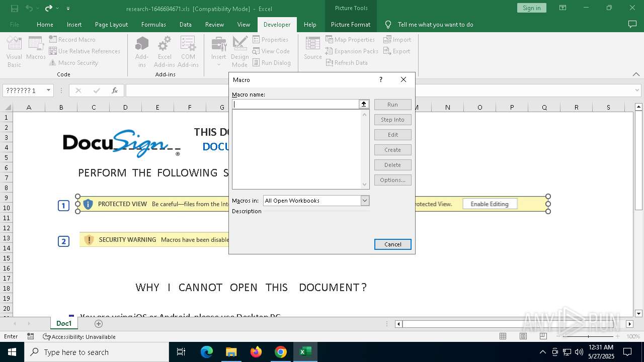Click View Code in ribbon
The height and width of the screenshot is (362, 644).
(271, 51)
